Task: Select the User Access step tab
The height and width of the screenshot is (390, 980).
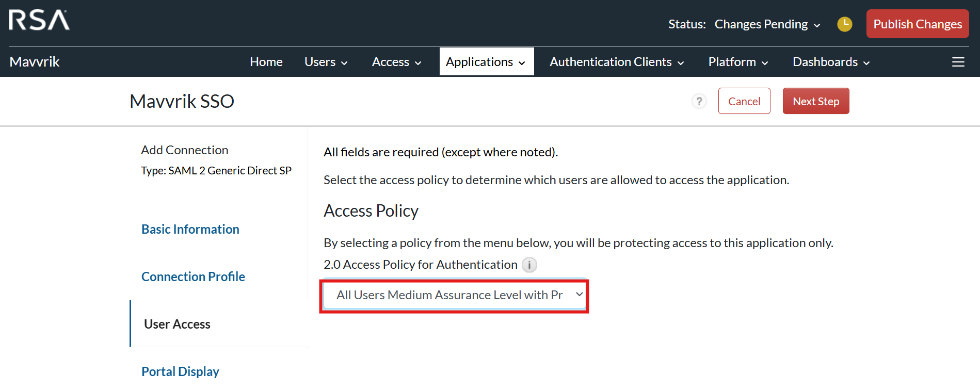Action: (x=177, y=324)
